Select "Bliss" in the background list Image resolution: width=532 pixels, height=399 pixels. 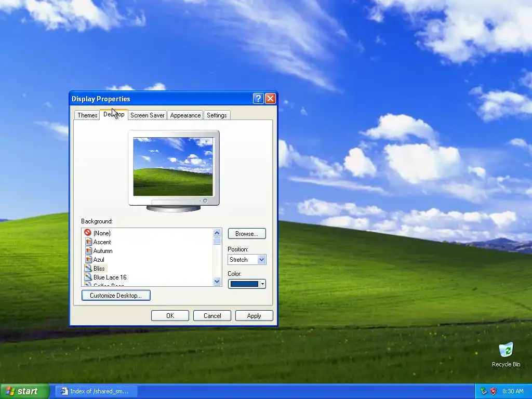[x=99, y=269]
